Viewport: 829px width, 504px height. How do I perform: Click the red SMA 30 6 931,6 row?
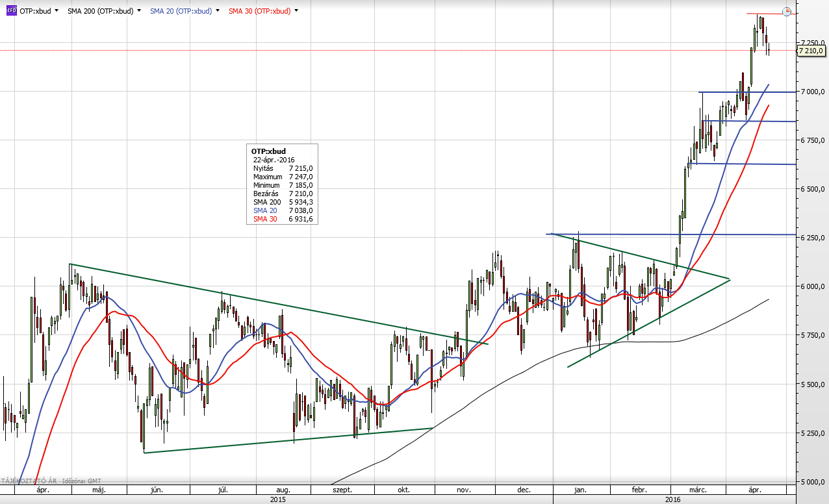pos(283,219)
